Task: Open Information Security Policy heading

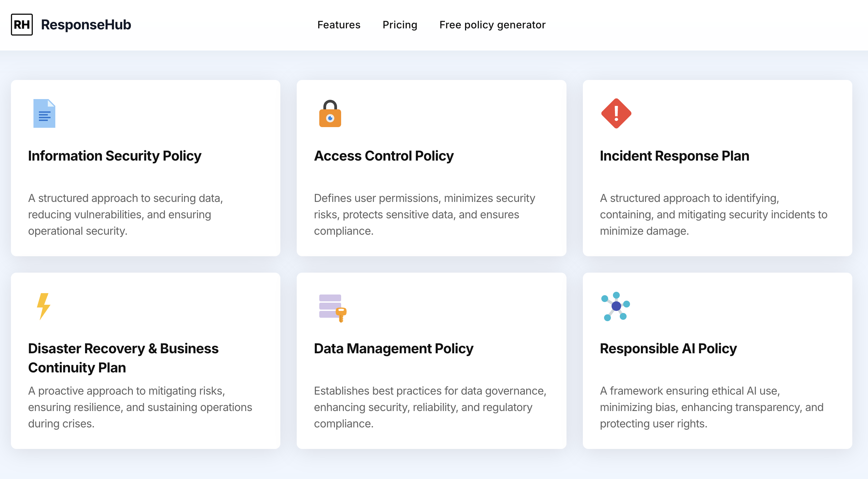Action: 115,156
